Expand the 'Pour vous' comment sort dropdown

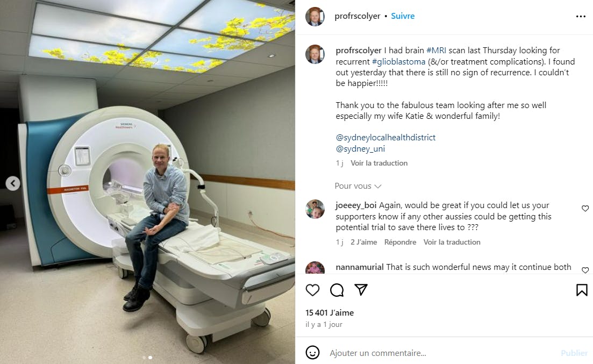pyautogui.click(x=358, y=186)
